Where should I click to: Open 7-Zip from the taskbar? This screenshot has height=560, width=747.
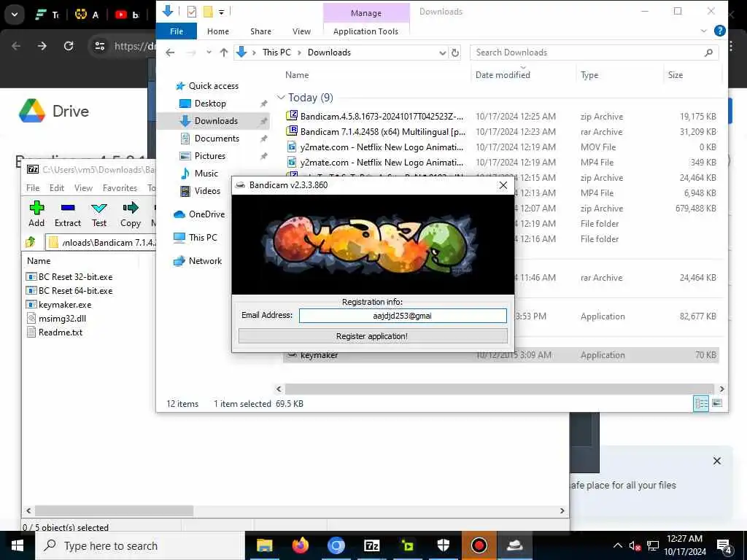371,545
